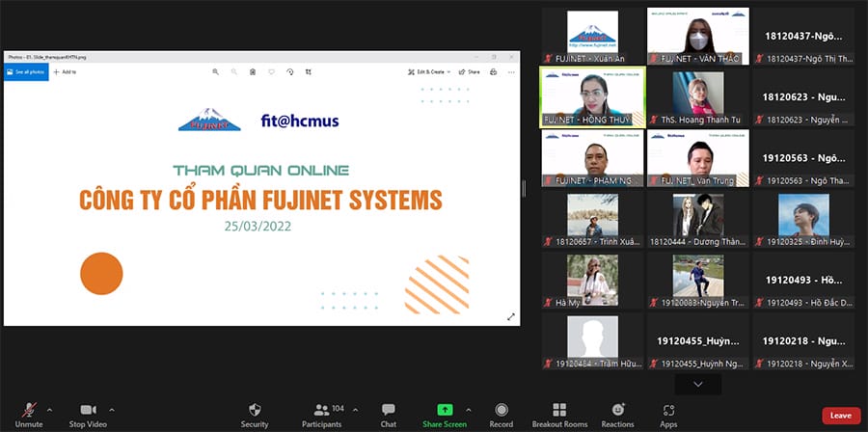Click Stop Video camera button
The height and width of the screenshot is (432, 868).
click(x=88, y=415)
